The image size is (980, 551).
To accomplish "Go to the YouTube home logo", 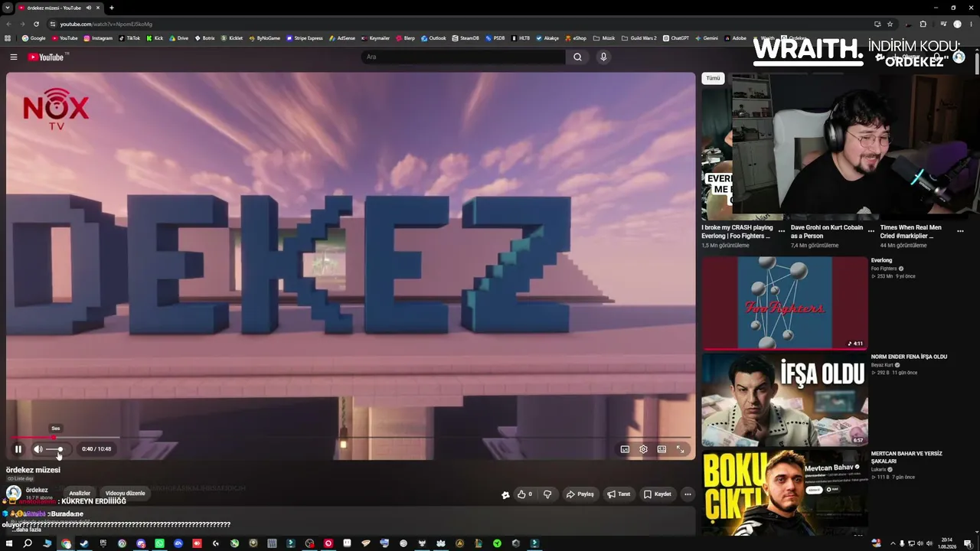I will pos(47,57).
